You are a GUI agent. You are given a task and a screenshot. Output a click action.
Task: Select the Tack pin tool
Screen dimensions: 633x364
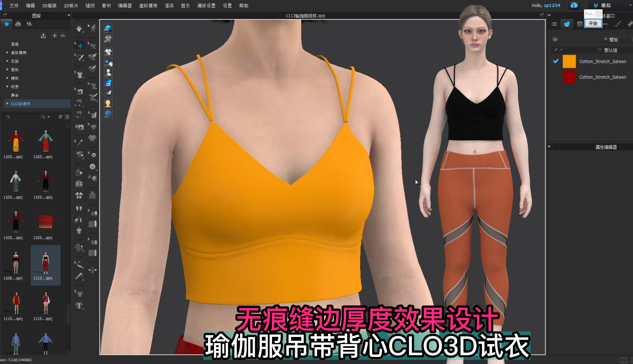[x=79, y=143]
